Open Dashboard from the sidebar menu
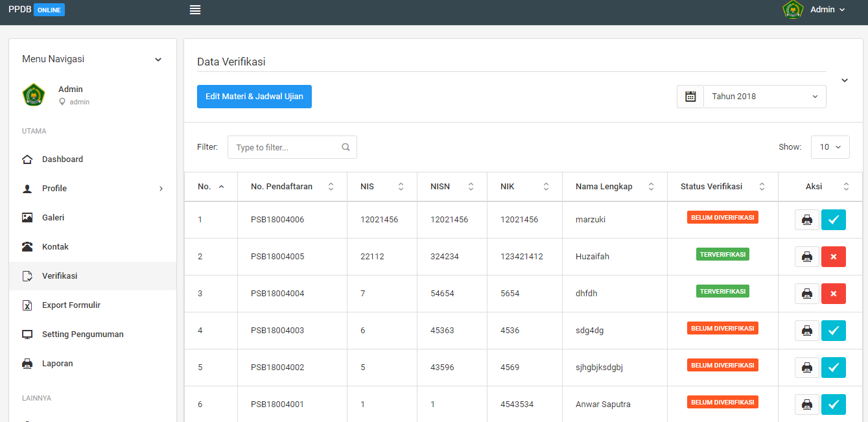This screenshot has height=422, width=868. (x=62, y=159)
